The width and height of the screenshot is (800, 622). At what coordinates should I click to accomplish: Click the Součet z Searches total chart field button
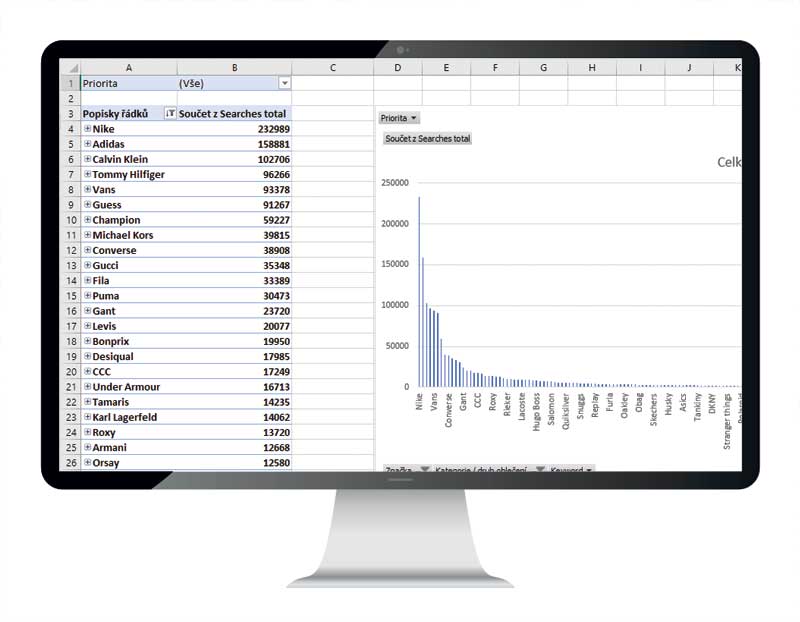428,138
